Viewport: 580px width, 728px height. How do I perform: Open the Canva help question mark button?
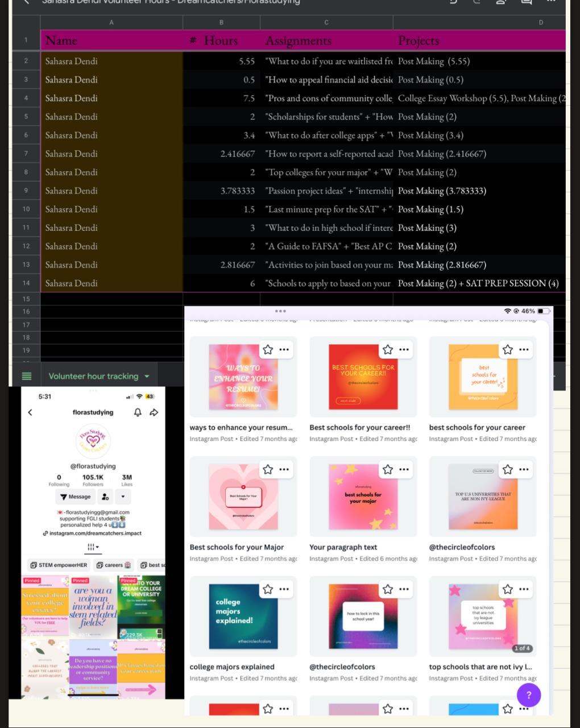pos(529,694)
